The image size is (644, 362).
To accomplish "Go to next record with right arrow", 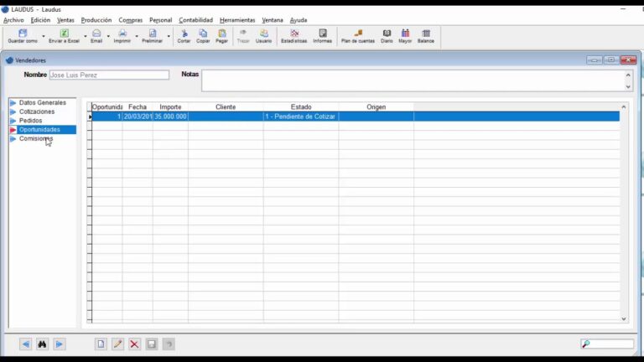I will click(60, 344).
